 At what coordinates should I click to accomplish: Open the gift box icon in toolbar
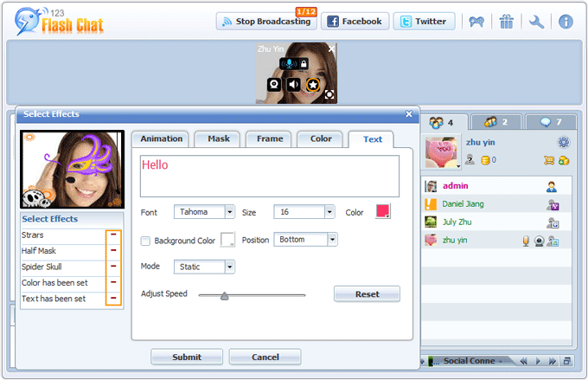click(507, 22)
